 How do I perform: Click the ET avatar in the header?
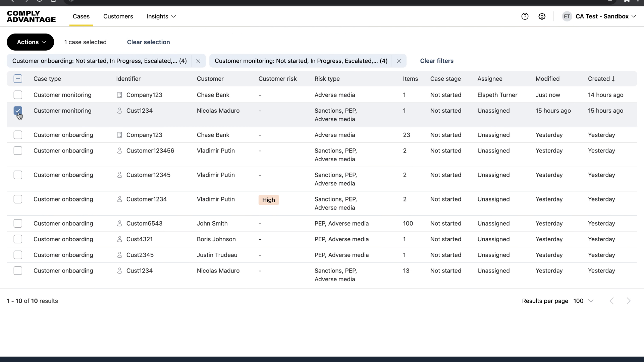coord(567,16)
